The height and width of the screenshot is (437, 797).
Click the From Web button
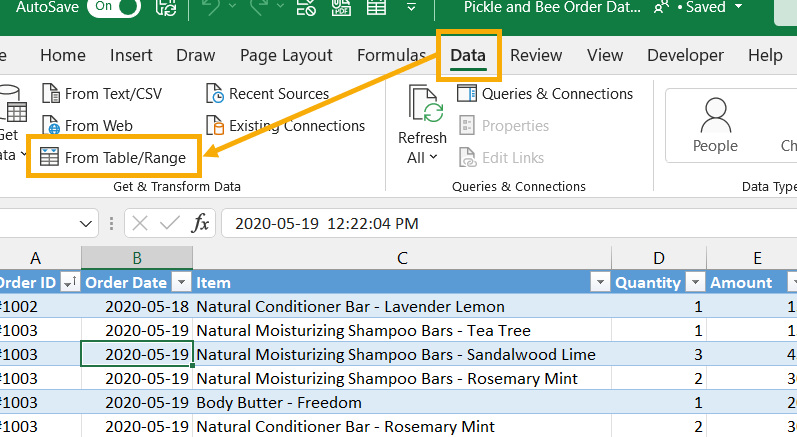coord(87,125)
